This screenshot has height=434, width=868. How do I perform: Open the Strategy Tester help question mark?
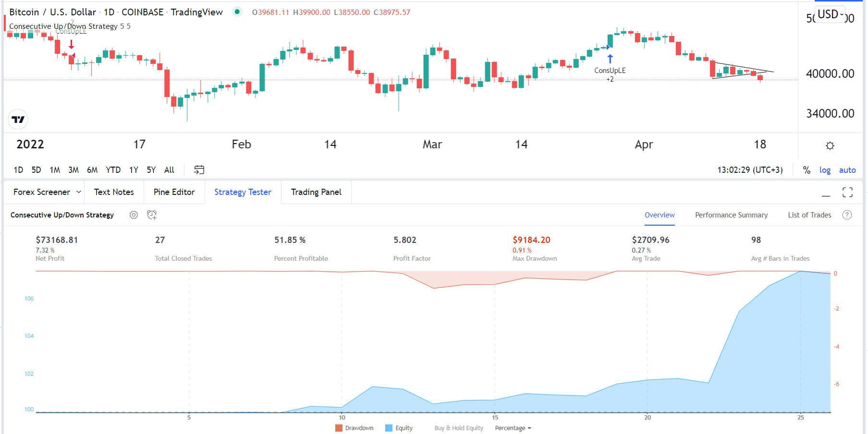tap(847, 215)
